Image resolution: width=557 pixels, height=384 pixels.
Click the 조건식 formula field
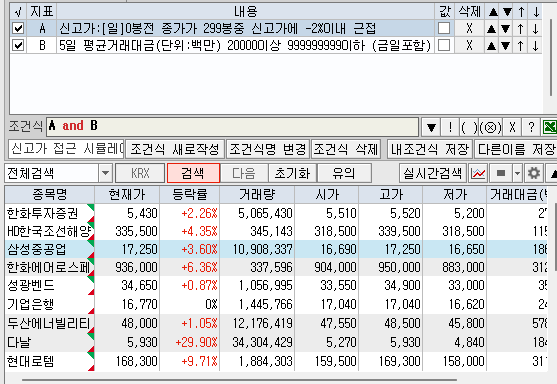pyautogui.click(x=232, y=126)
